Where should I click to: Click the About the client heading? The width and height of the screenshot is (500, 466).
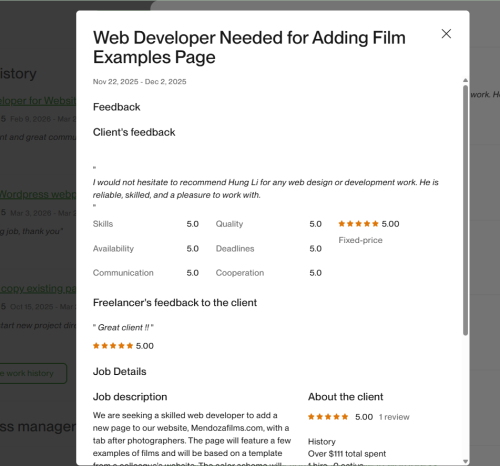click(x=346, y=397)
